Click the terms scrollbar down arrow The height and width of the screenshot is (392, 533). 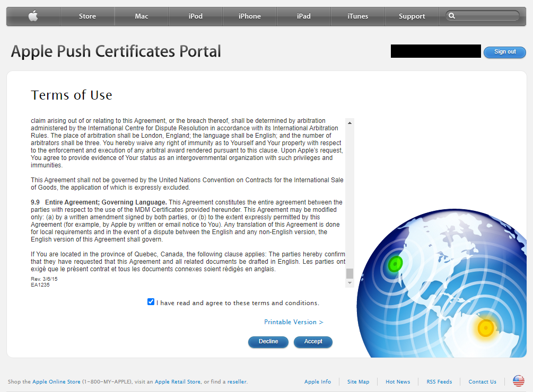[349, 283]
